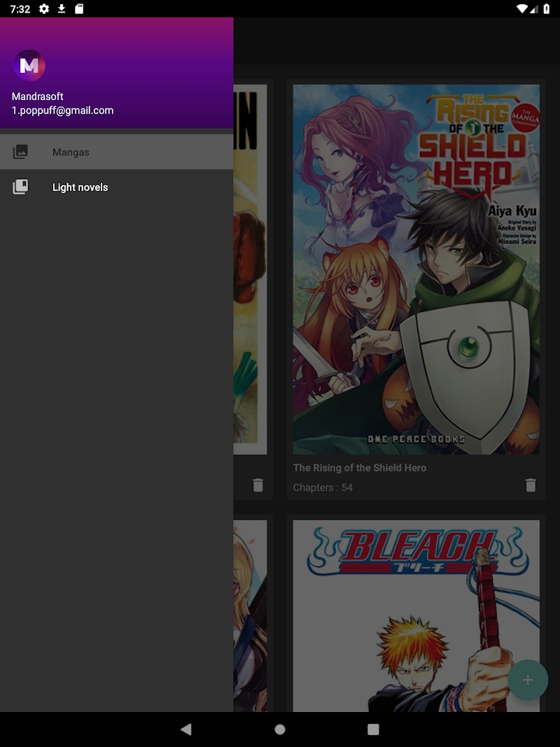This screenshot has height=747, width=560.
Task: Click the Mandrasoft account name
Action: [38, 96]
